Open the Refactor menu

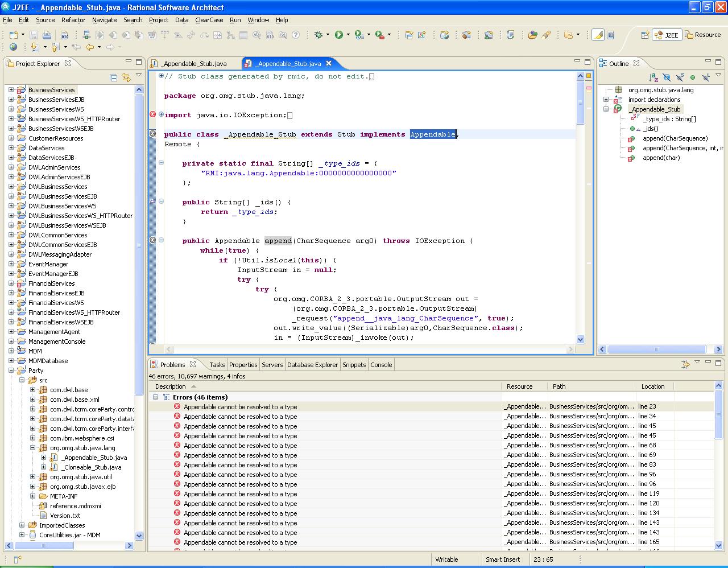point(73,20)
